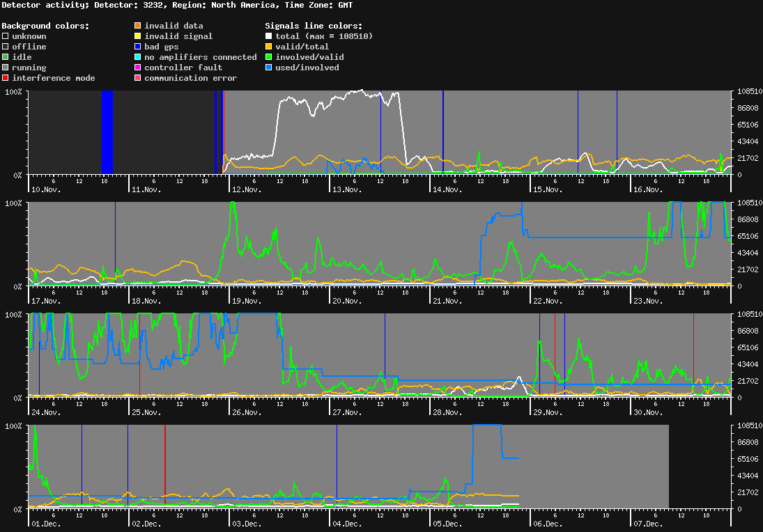The width and height of the screenshot is (763, 532).
Task: Select the "idle" legend color indicator
Action: [x=5, y=57]
